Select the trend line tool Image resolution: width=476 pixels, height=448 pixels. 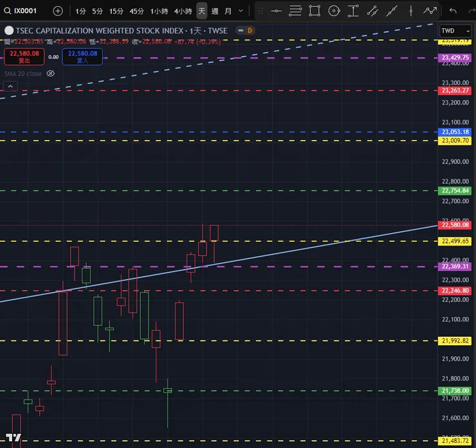(392, 11)
